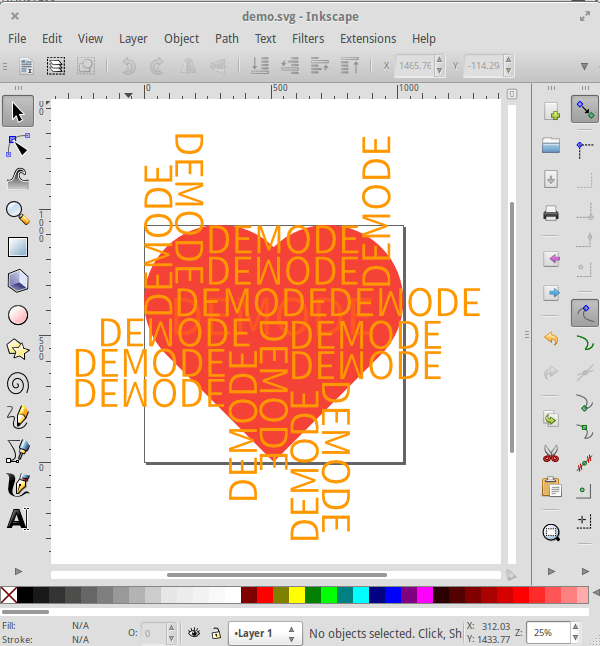Toggle snap to cusp nodes button
The width and height of the screenshot is (600, 646).
[x=585, y=403]
